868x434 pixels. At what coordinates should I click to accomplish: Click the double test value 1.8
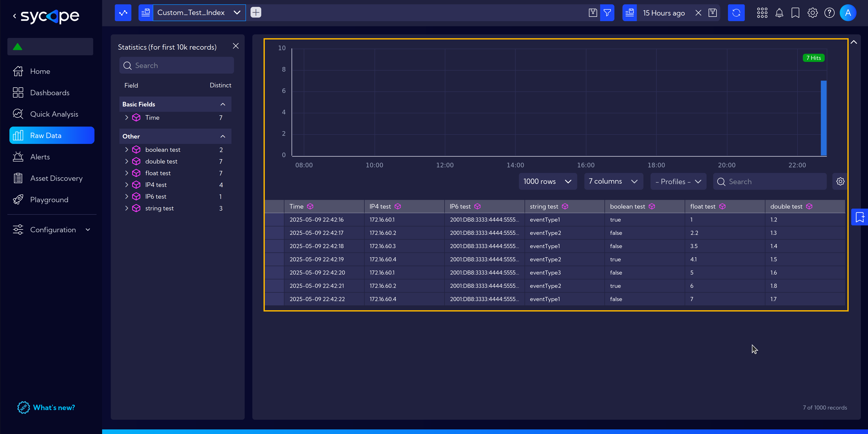coord(805,286)
